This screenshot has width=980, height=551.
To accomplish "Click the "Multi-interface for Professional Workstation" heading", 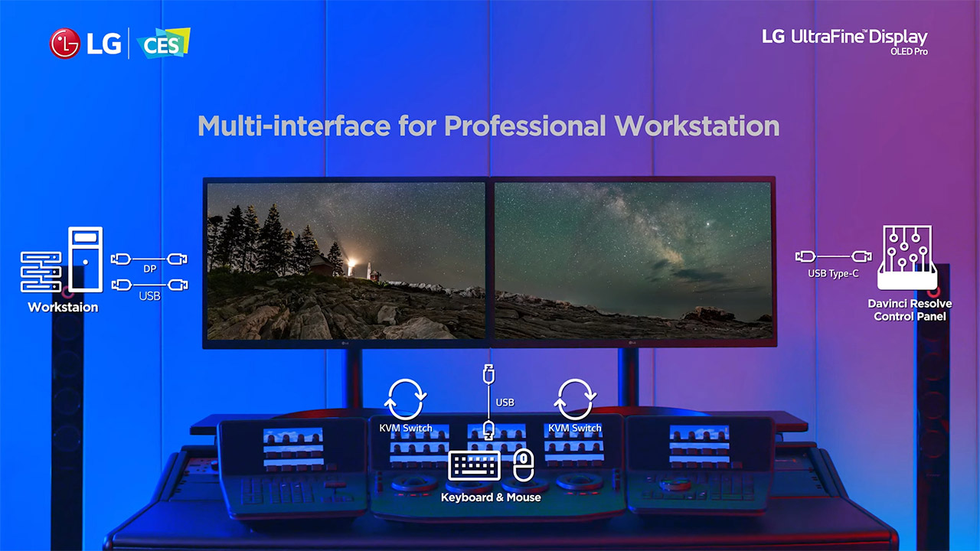I will pos(488,126).
